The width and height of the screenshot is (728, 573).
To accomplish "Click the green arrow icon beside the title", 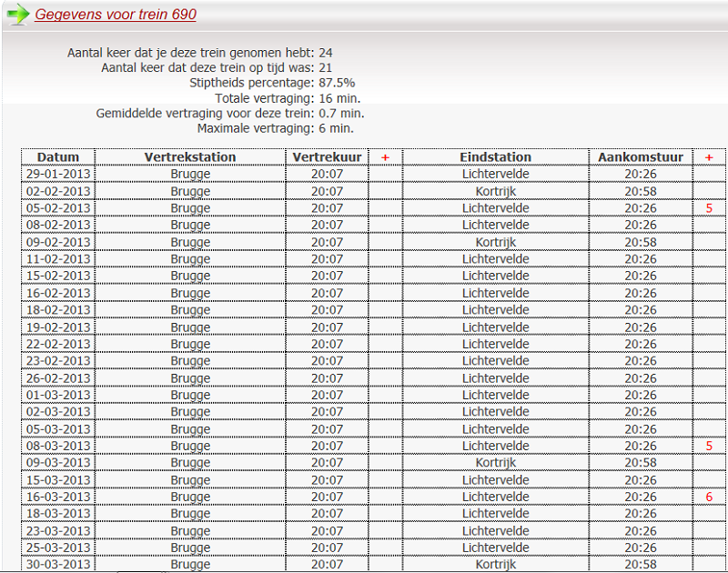I will coord(17,15).
